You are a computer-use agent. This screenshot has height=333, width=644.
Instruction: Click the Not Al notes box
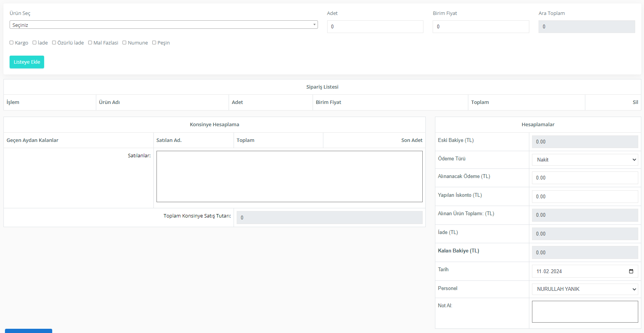point(585,312)
